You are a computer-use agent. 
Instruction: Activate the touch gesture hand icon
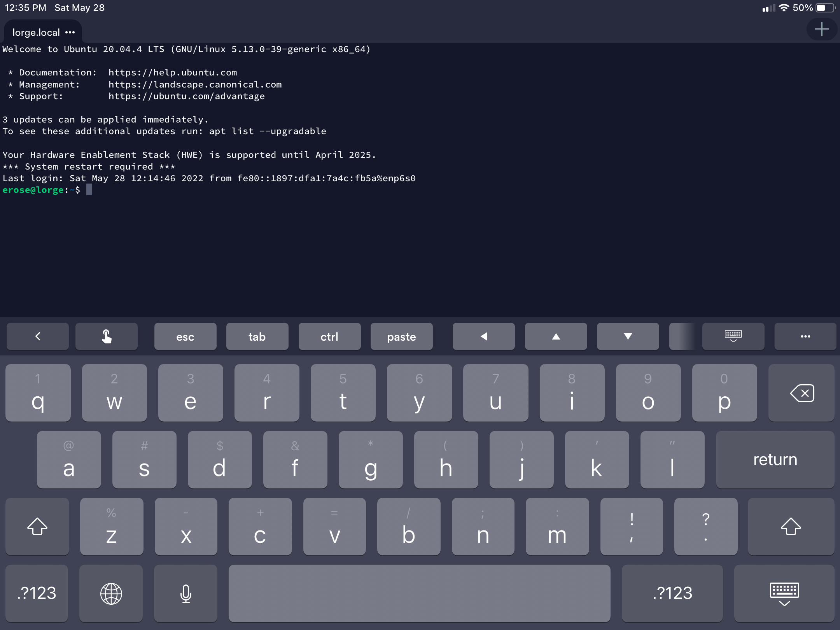pos(107,336)
